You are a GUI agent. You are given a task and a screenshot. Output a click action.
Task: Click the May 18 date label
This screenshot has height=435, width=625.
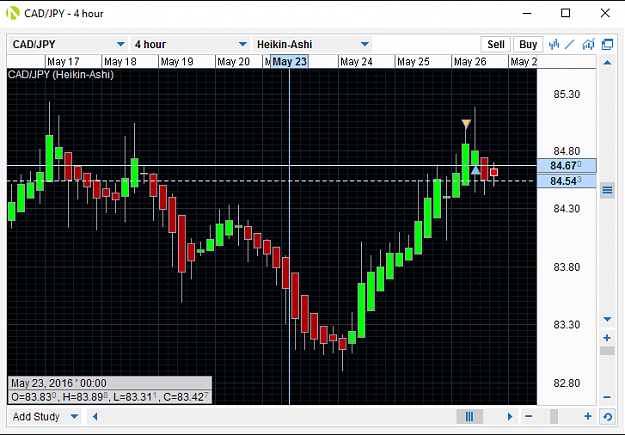pos(120,62)
